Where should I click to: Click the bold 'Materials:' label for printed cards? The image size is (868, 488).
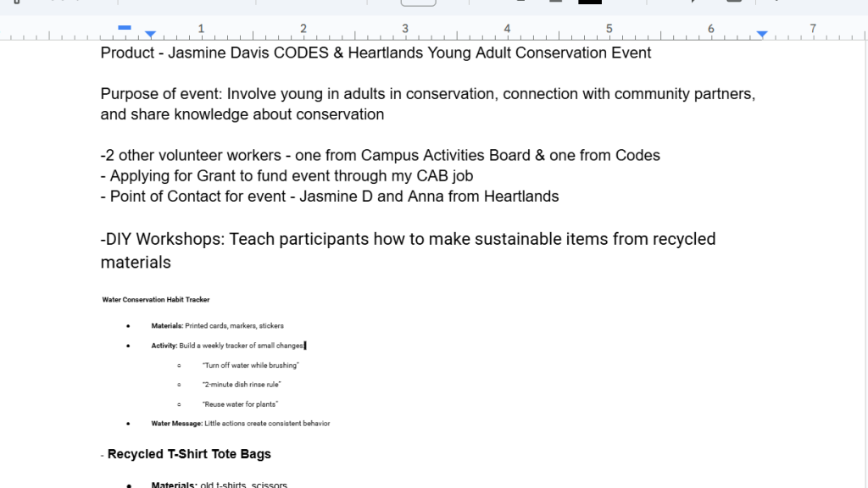tap(167, 326)
